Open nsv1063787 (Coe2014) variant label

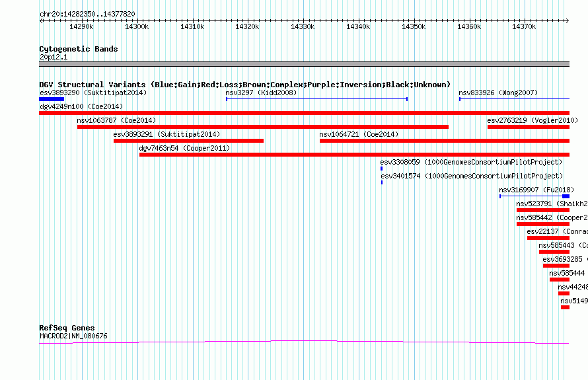coord(116,120)
